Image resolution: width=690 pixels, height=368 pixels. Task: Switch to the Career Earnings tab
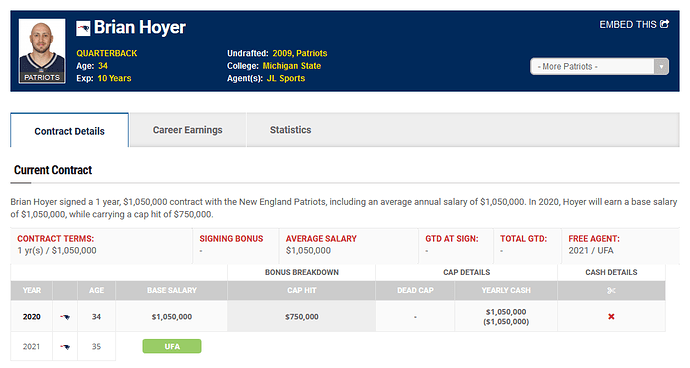(188, 130)
